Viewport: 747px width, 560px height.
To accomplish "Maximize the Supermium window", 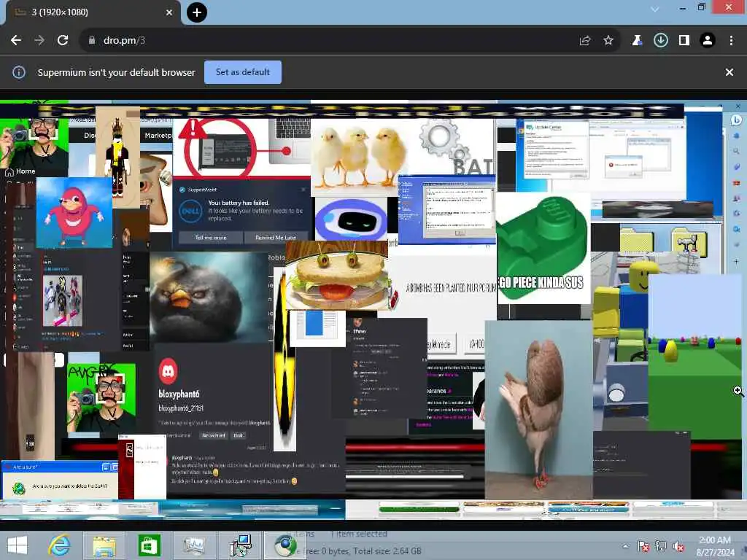I will [701, 7].
